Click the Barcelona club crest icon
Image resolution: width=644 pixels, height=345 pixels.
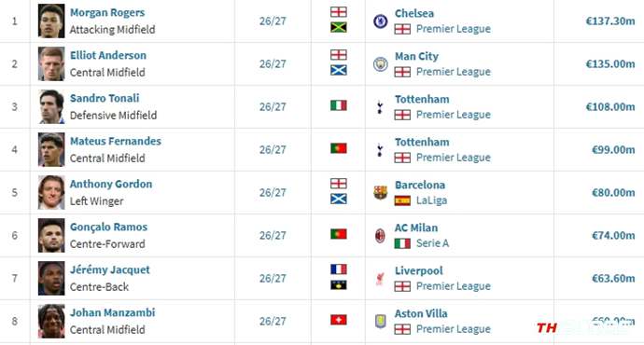point(380,193)
